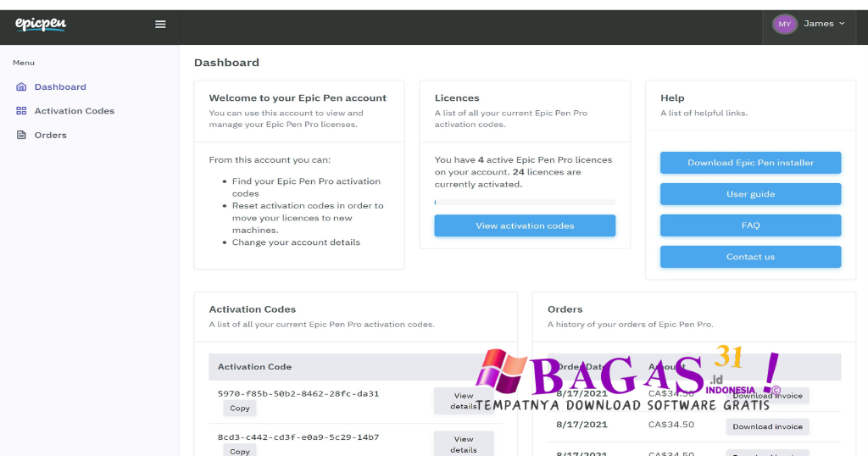Click the Help card heading
868x456 pixels.
672,98
